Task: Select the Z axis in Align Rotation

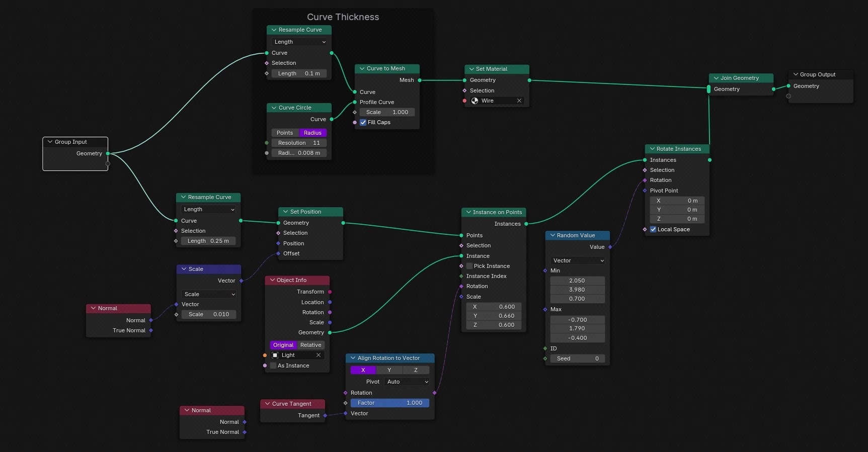Action: point(416,370)
